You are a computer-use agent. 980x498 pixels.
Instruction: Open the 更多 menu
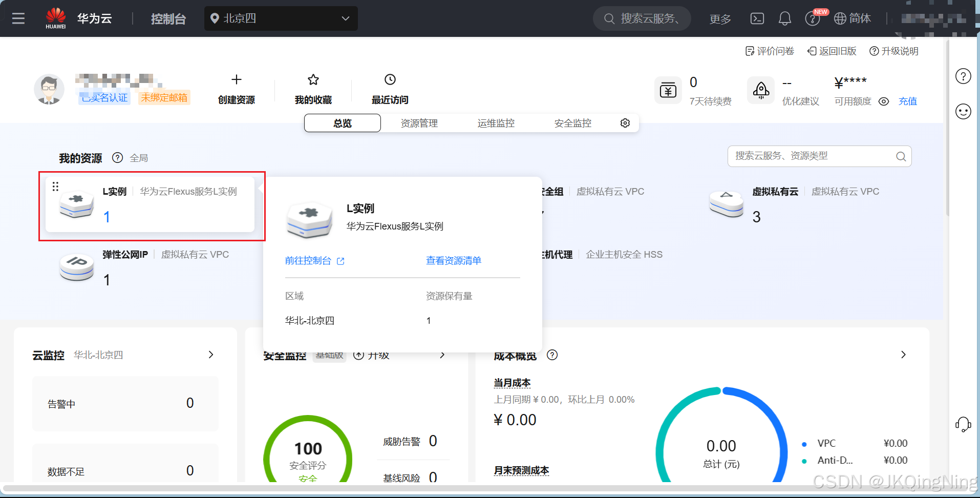click(720, 19)
